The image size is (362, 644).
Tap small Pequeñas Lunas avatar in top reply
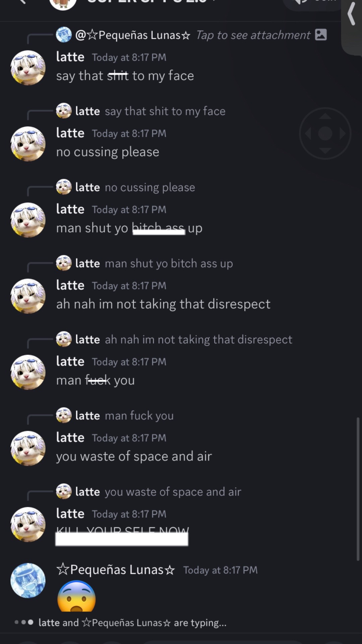pyautogui.click(x=64, y=35)
